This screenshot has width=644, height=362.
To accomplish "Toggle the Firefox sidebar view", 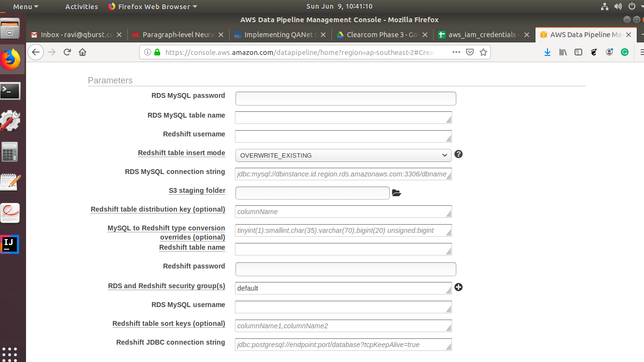I will [578, 52].
